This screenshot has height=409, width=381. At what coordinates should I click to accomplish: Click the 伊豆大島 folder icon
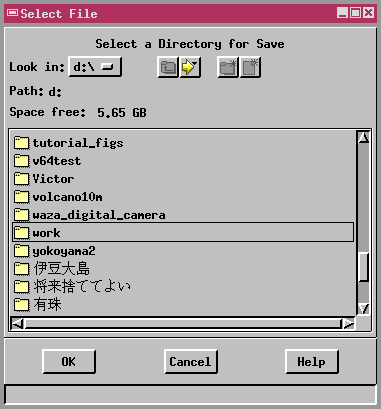22,269
